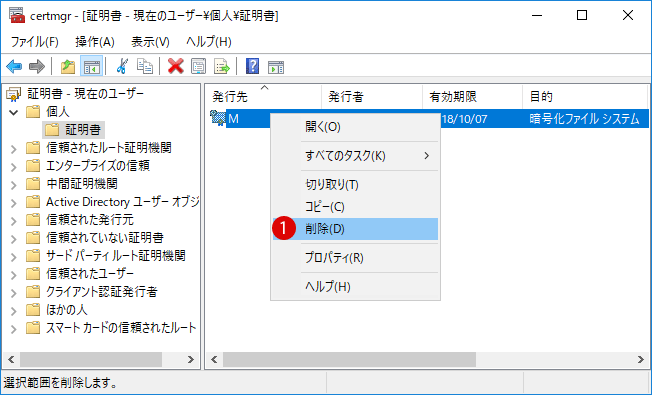652x395 pixels.
Task: Expand スマート カードの信頼されたルート node
Action: point(13,329)
